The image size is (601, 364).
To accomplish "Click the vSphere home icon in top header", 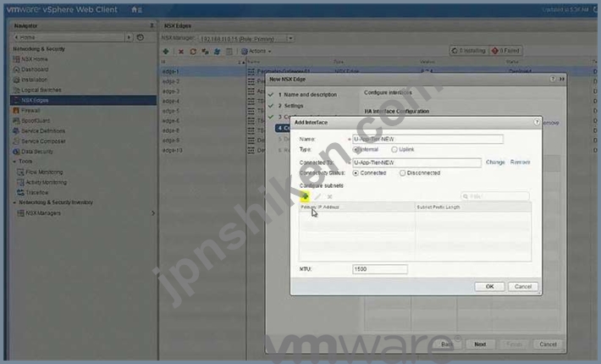I will tap(134, 9).
